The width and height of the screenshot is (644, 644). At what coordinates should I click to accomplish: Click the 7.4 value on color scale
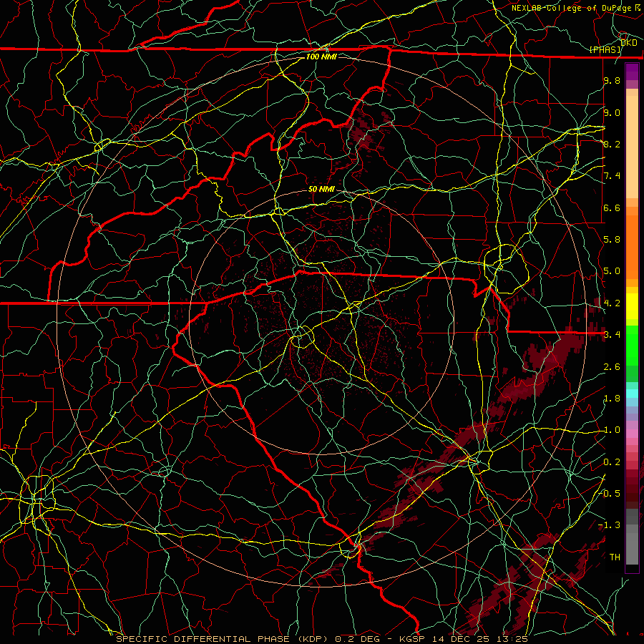pos(612,176)
